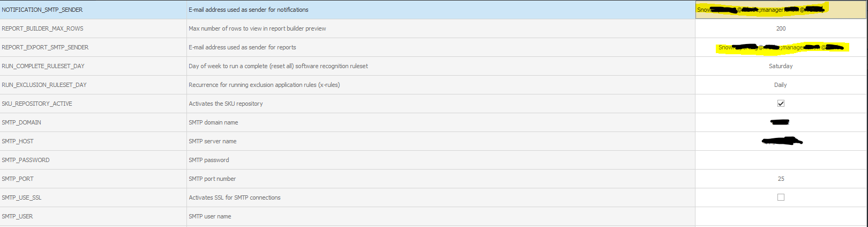Click the 'Activates the SKU repository' description
Screen dimensions: 868x227
(x=226, y=104)
